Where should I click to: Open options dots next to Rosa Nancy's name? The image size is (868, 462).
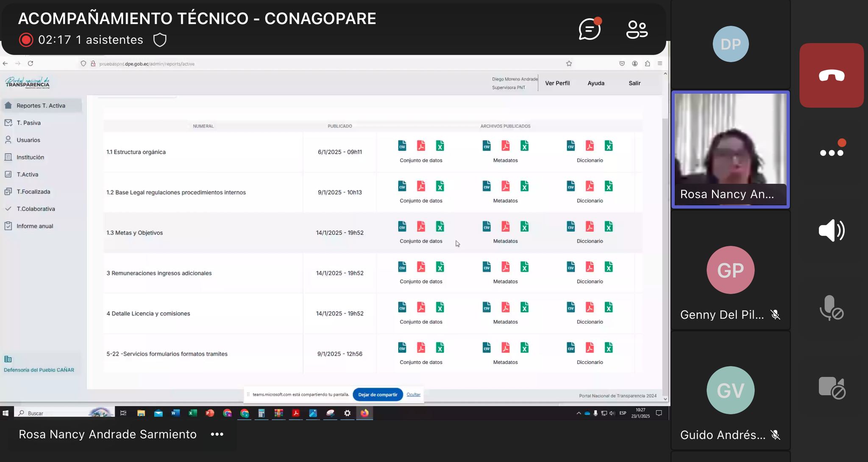coord(217,434)
